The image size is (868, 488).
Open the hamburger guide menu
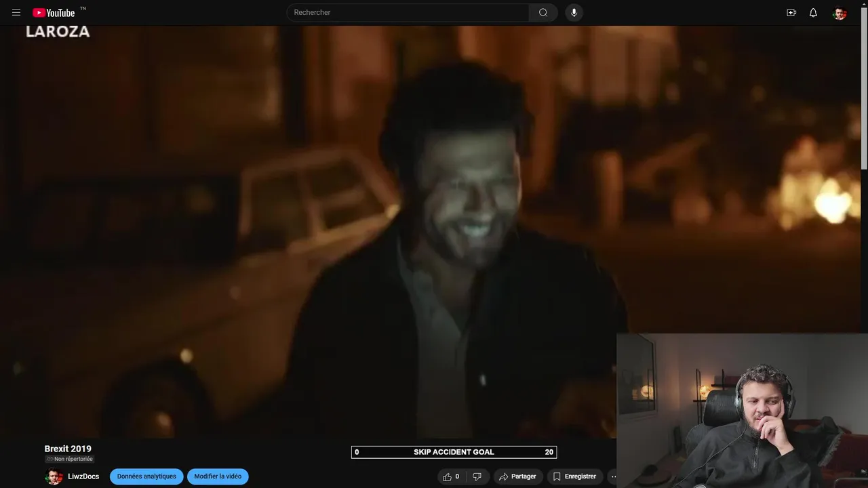(16, 12)
